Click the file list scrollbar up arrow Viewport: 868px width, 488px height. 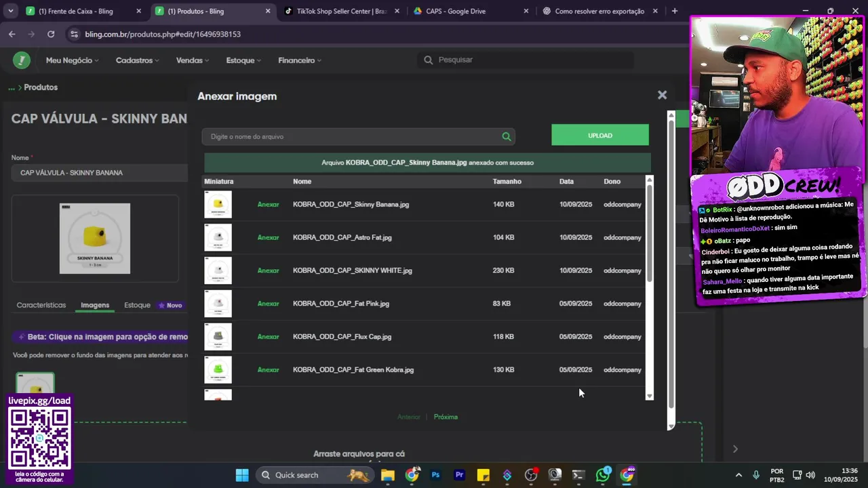pos(649,180)
